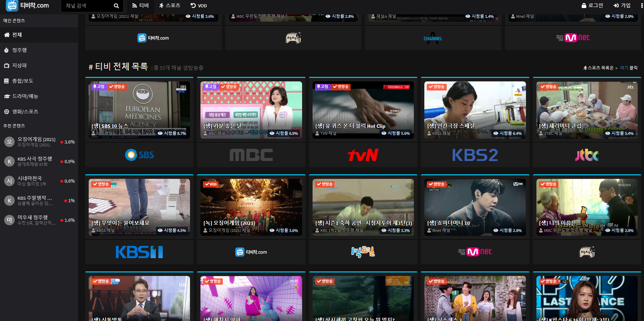This screenshot has height=321, width=644.
Task: Open 시청자투어 제3탄 thumbnail
Action: [363, 207]
